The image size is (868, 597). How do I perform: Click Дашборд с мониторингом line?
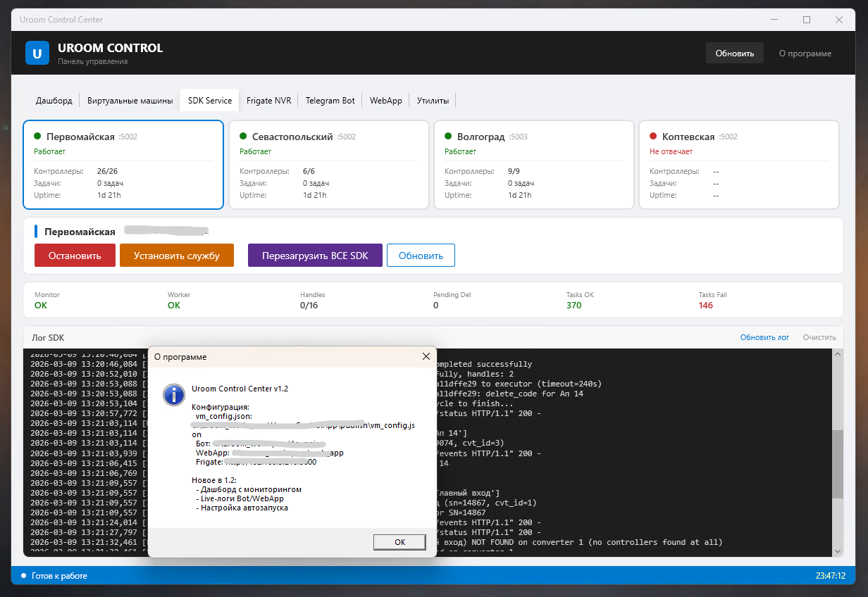249,489
